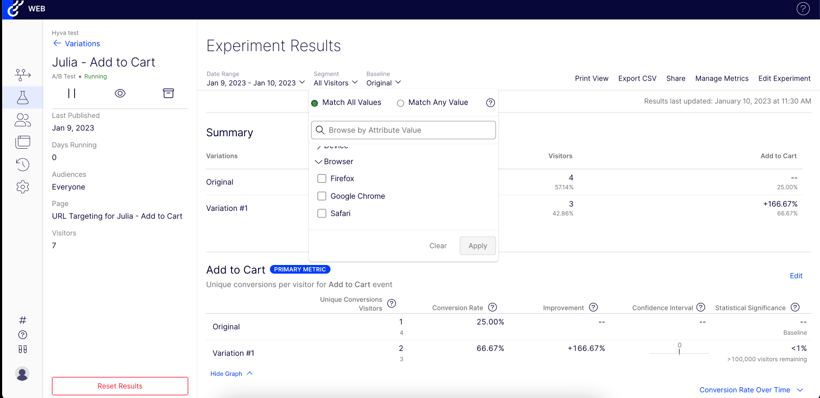The height and width of the screenshot is (398, 820).
Task: Click help icon beside Improvement
Action: [x=593, y=308]
